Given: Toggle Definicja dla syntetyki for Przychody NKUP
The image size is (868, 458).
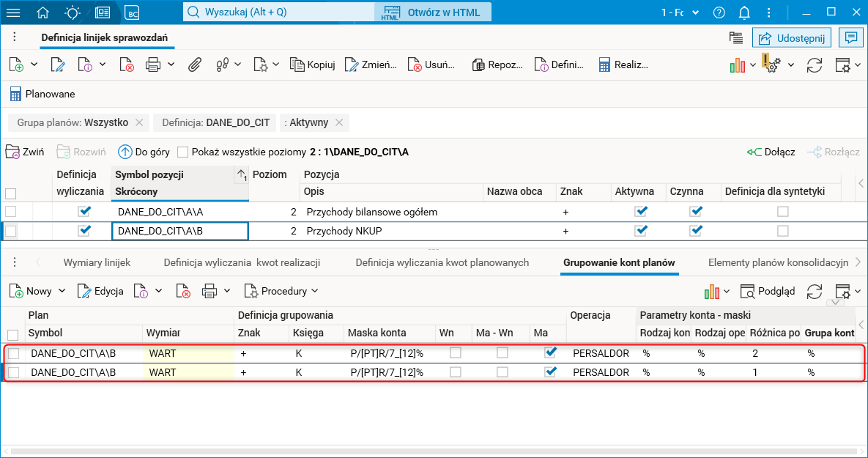Looking at the screenshot, I should pyautogui.click(x=782, y=231).
